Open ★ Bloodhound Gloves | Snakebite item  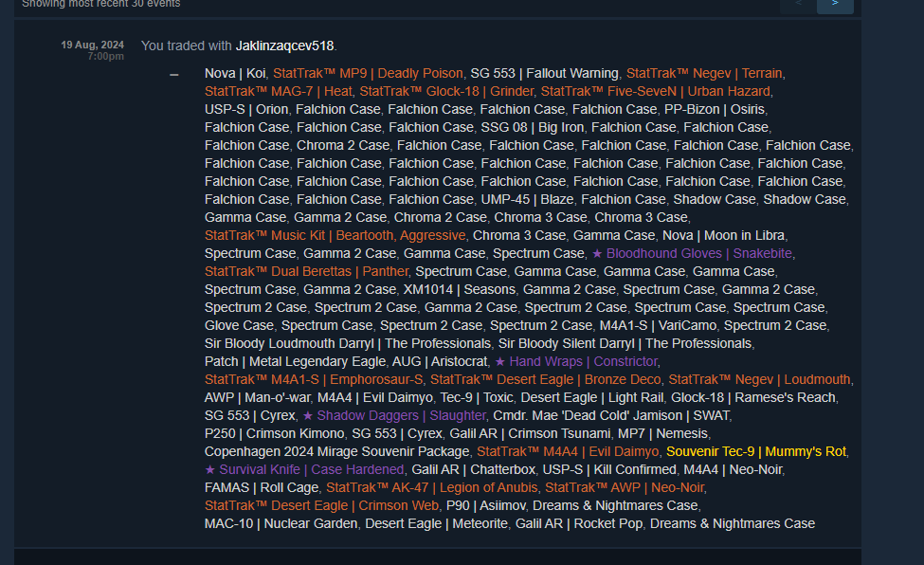click(x=692, y=254)
